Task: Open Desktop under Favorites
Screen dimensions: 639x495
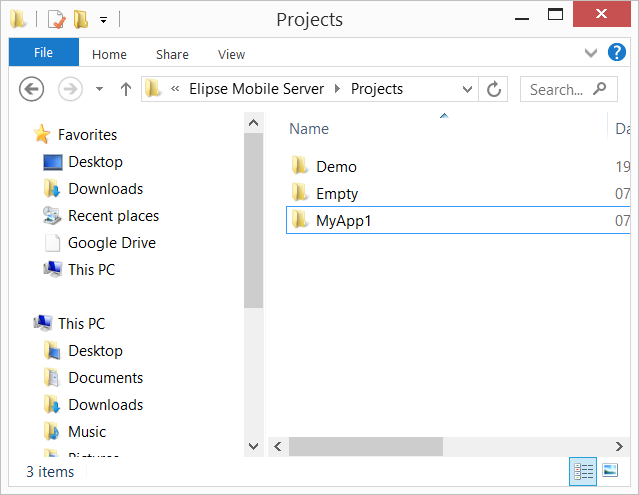Action: coord(95,162)
